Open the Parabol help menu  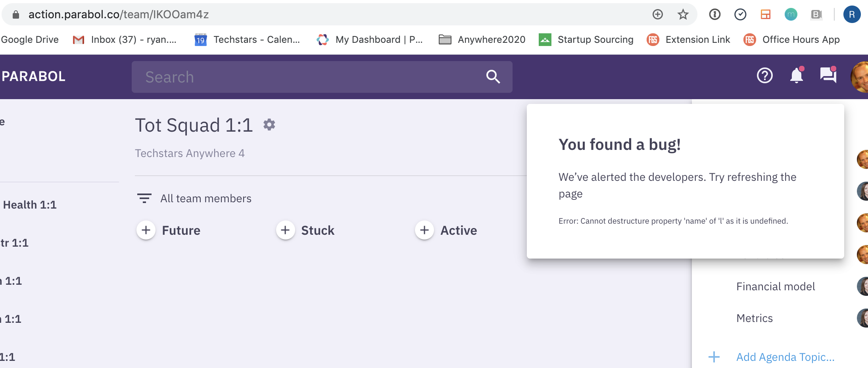click(764, 75)
